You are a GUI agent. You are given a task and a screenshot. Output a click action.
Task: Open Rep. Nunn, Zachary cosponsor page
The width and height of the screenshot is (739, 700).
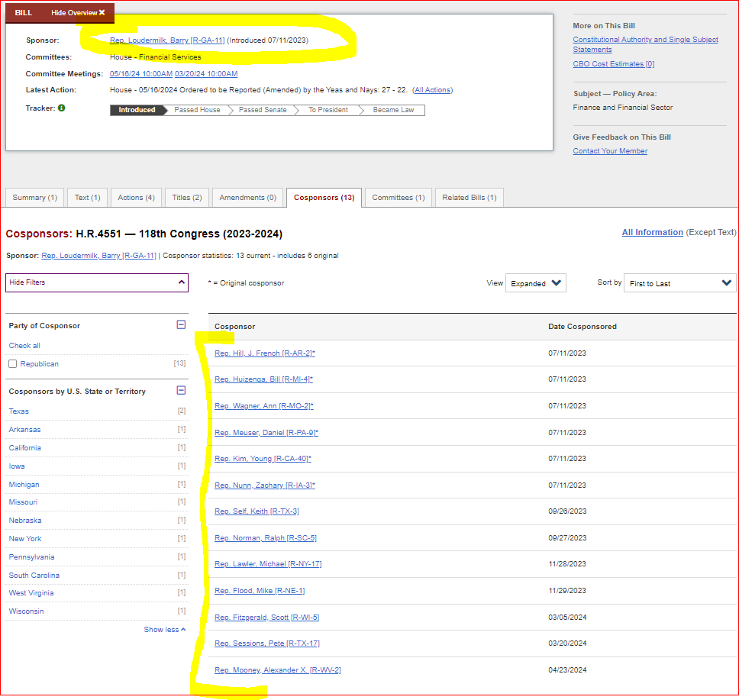(x=264, y=485)
